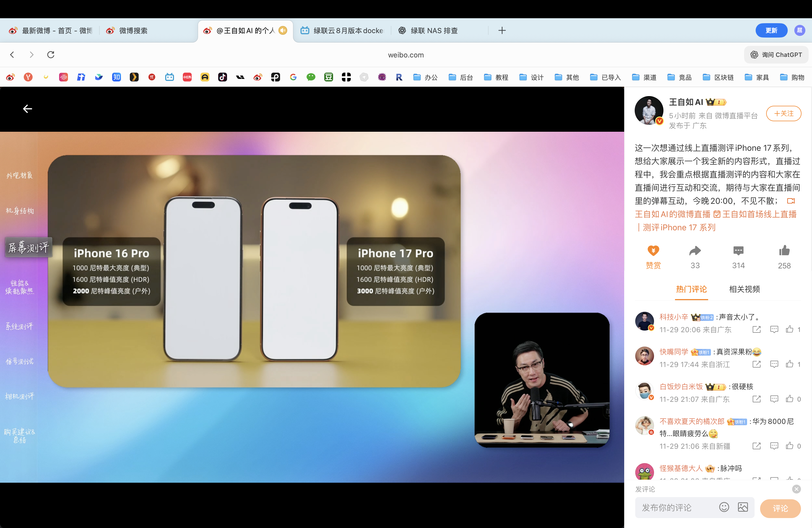Click the 赞赏 reward heart icon

[653, 251]
